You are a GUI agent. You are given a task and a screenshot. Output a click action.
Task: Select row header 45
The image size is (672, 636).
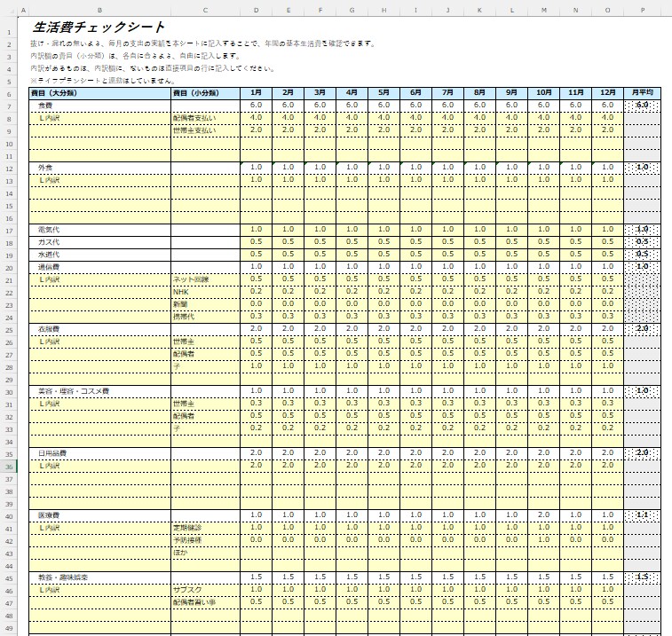coord(9,579)
